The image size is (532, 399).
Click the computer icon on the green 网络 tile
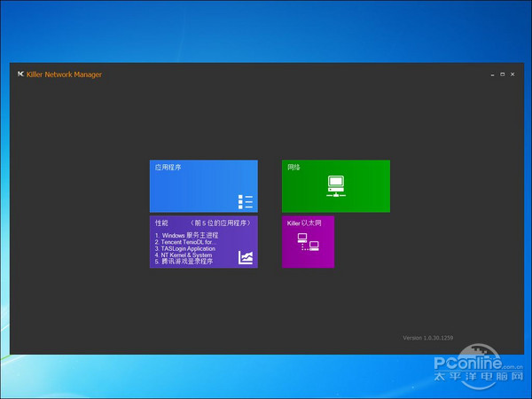pyautogui.click(x=335, y=185)
